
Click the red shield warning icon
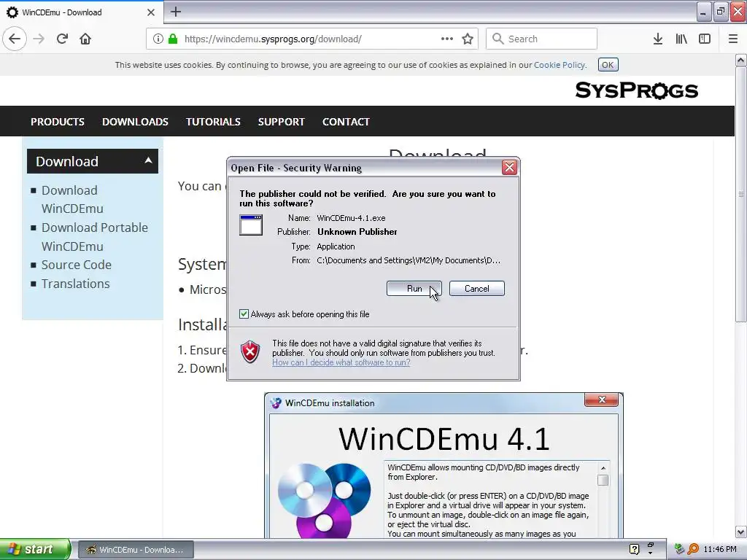250,352
